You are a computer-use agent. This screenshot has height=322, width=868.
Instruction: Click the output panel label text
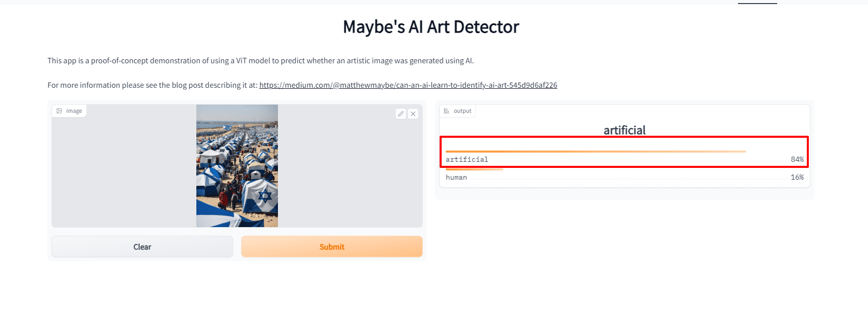pos(463,111)
